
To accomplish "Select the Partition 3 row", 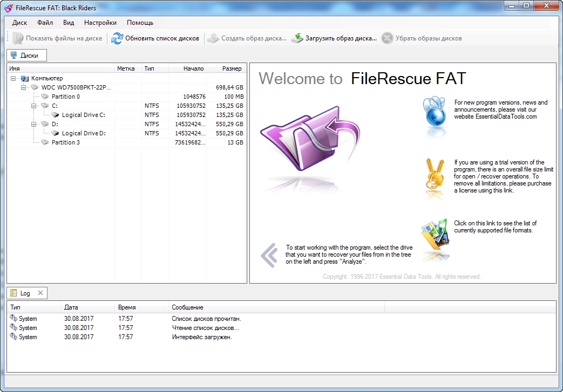I will [126, 142].
